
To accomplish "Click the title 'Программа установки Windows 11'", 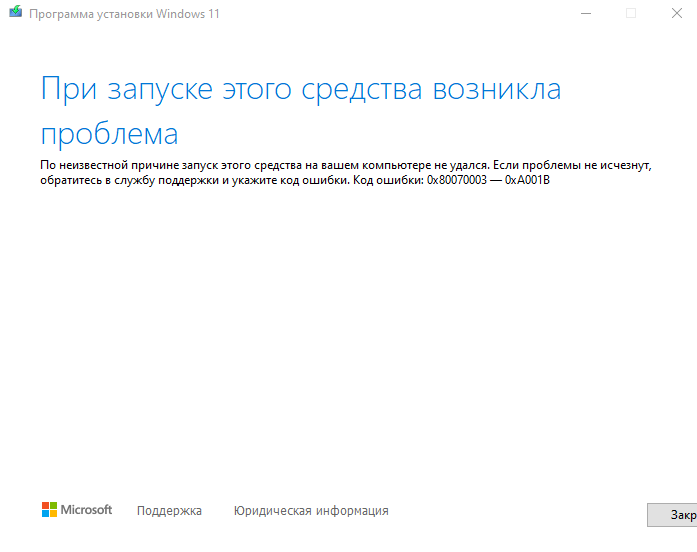I will (124, 14).
